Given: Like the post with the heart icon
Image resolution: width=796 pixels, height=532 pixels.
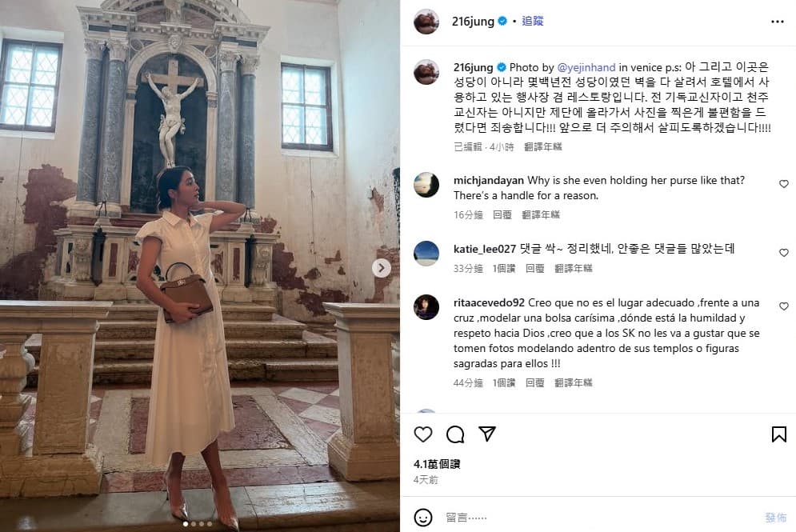Looking at the screenshot, I should 423,434.
